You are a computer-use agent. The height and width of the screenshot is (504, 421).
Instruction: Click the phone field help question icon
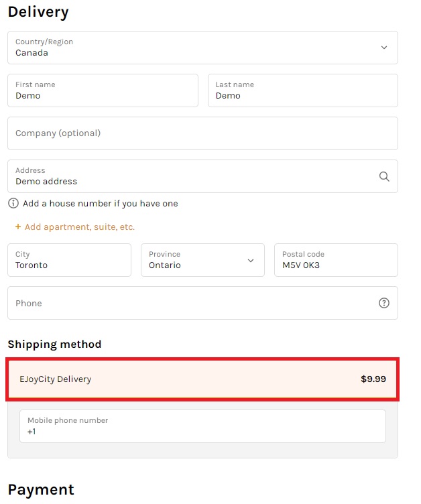pos(384,303)
